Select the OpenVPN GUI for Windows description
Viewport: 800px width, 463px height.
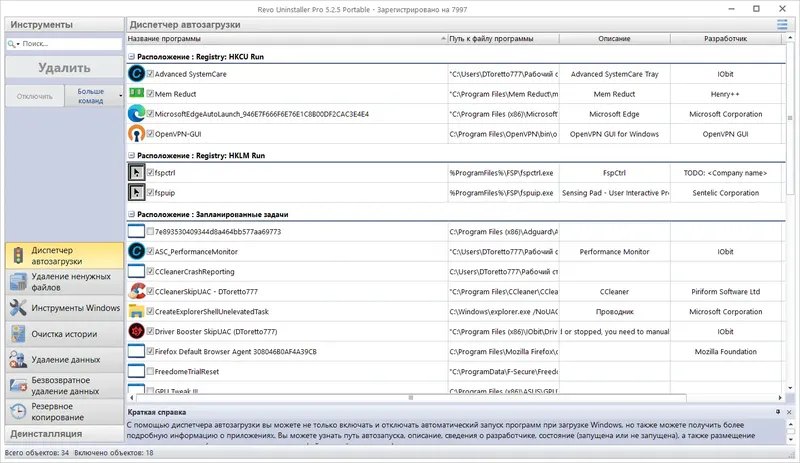[614, 134]
